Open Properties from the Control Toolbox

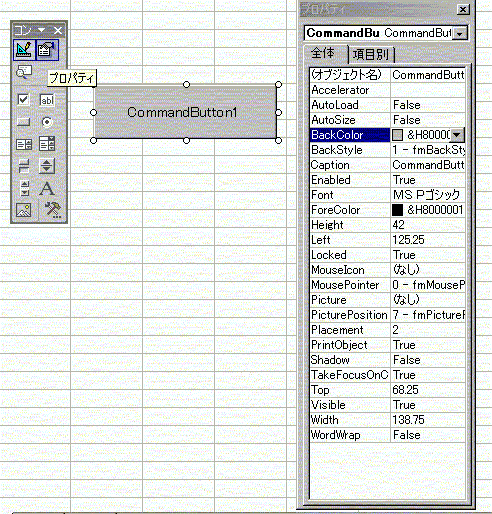47,50
